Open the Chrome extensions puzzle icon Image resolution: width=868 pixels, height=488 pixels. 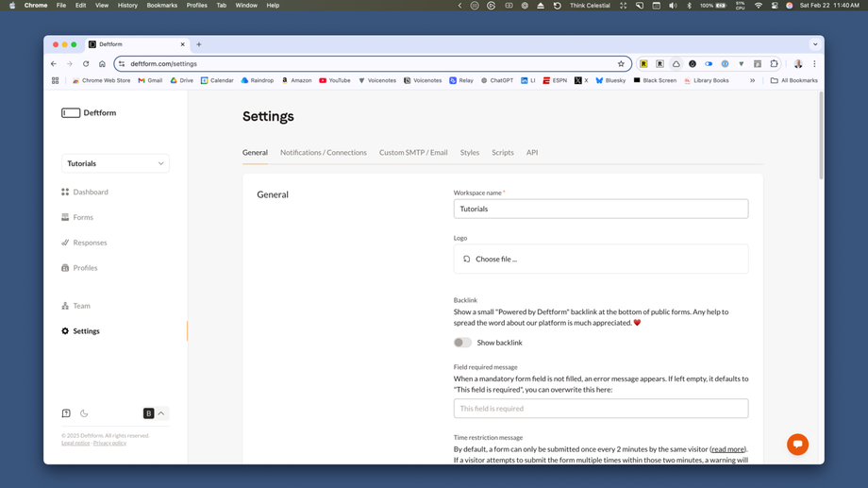click(774, 63)
